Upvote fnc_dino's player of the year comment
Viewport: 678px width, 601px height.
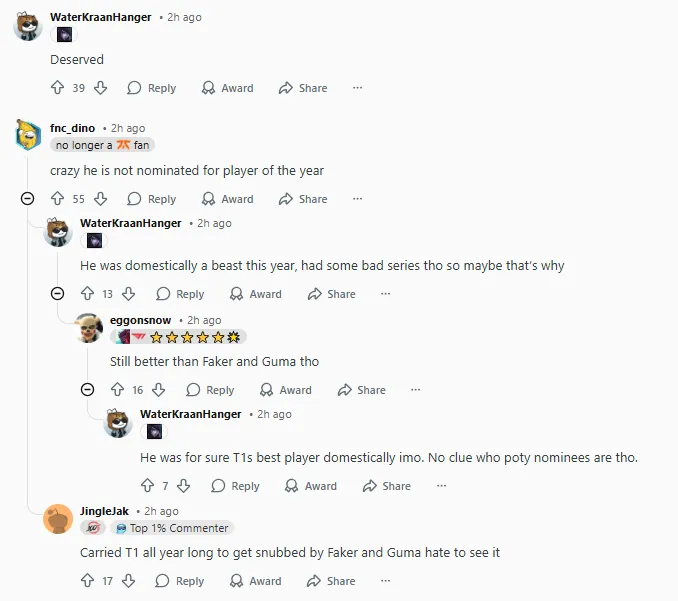click(58, 199)
